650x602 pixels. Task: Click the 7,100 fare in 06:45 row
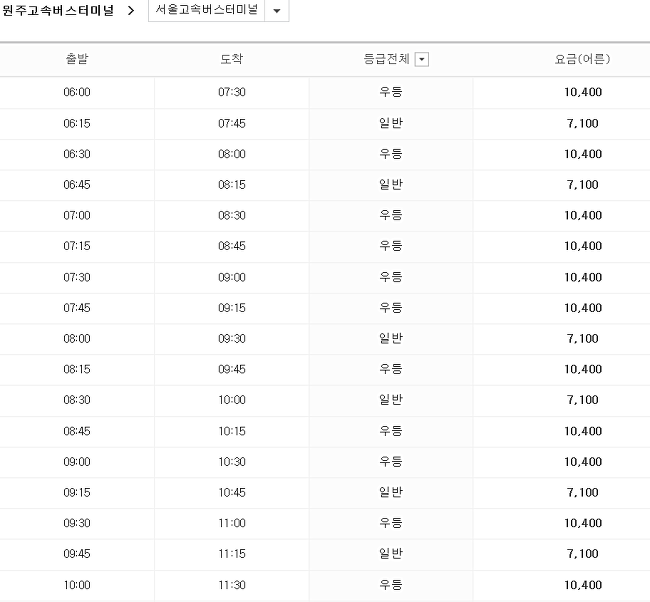[583, 185]
